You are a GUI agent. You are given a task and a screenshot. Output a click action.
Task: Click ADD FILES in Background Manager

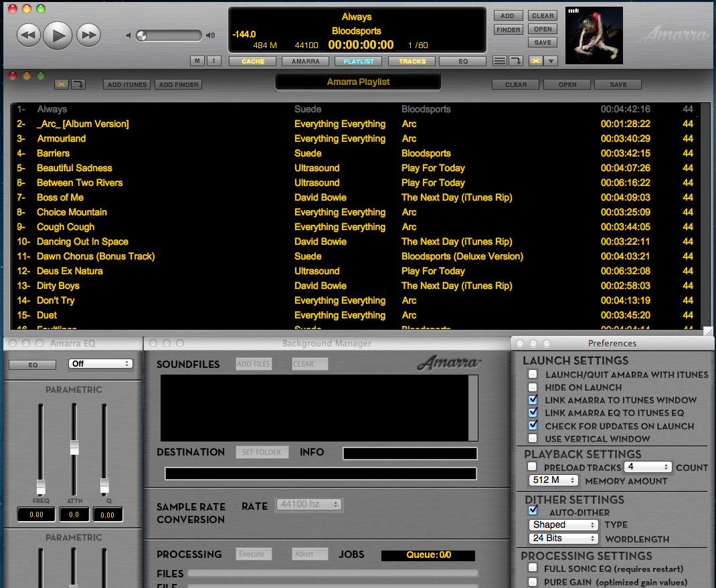pyautogui.click(x=254, y=364)
